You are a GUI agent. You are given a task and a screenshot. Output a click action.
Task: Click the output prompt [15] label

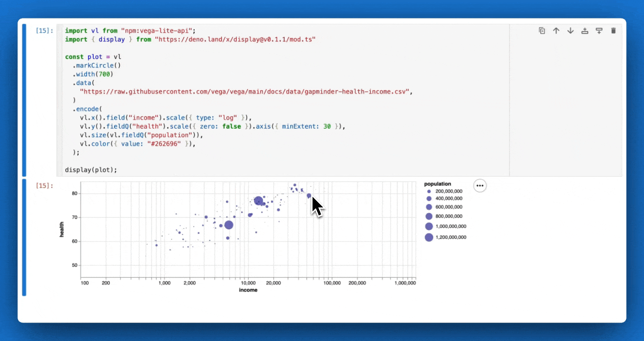pyautogui.click(x=44, y=186)
